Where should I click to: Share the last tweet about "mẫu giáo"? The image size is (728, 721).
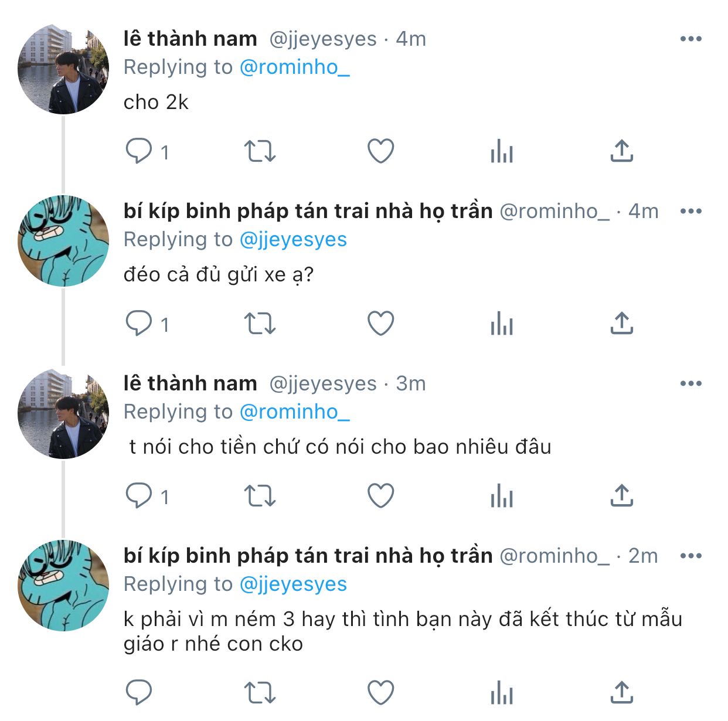[x=621, y=693]
